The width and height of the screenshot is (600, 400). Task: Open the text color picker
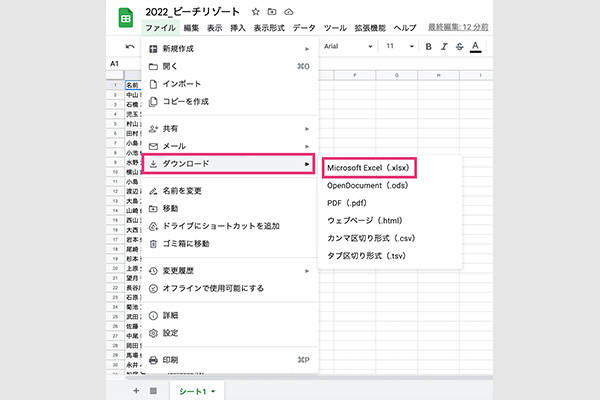475,46
